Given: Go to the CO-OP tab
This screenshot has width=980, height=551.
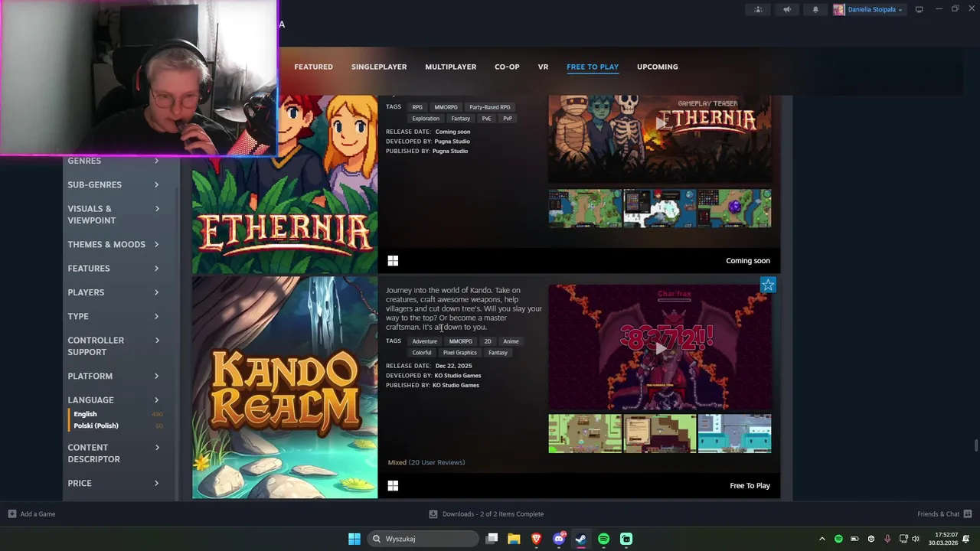Looking at the screenshot, I should point(507,67).
